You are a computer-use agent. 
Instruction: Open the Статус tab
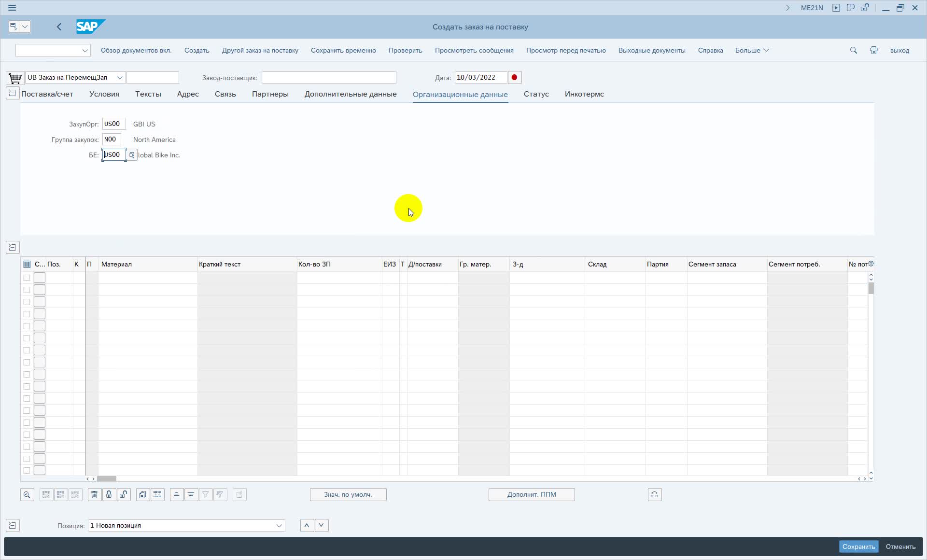(x=536, y=94)
